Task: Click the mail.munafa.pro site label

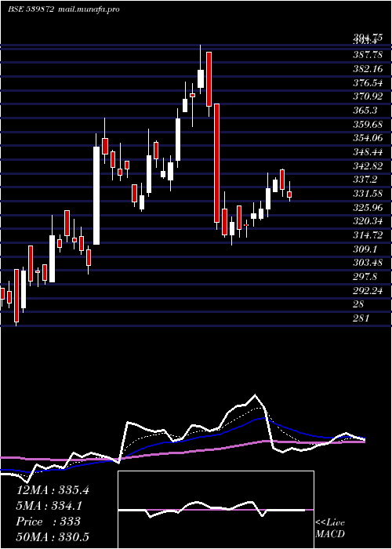Action: click(x=88, y=9)
